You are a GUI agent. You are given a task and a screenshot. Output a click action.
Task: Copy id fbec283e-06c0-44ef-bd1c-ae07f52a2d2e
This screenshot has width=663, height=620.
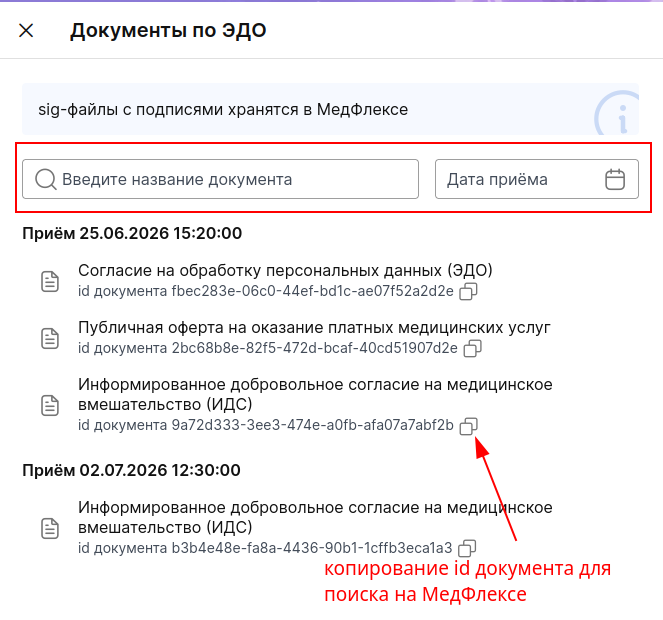(468, 291)
